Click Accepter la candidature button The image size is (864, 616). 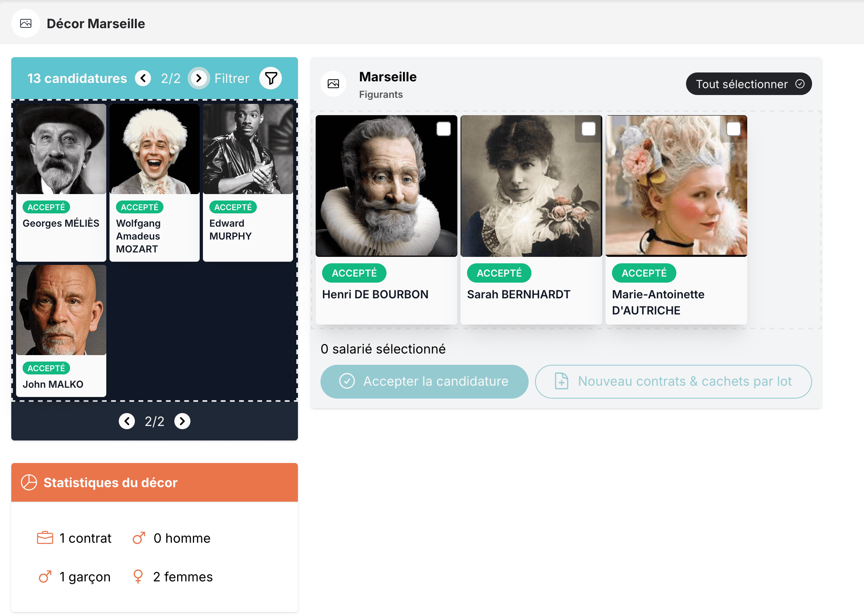coord(424,381)
